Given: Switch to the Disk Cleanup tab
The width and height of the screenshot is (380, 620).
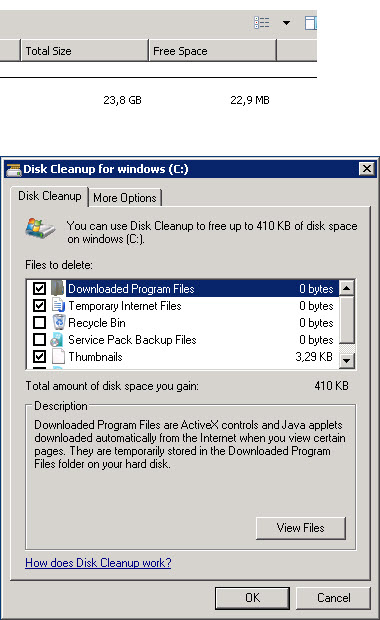Looking at the screenshot, I should coord(49,196).
